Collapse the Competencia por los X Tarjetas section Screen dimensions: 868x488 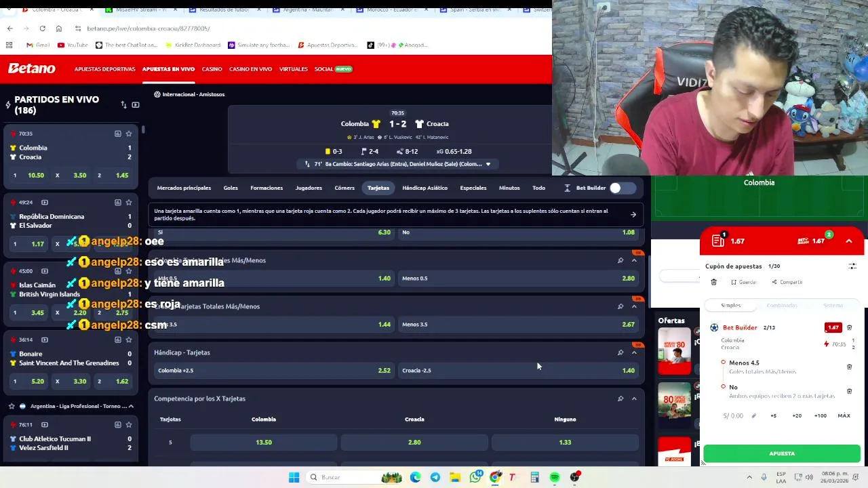pos(634,399)
